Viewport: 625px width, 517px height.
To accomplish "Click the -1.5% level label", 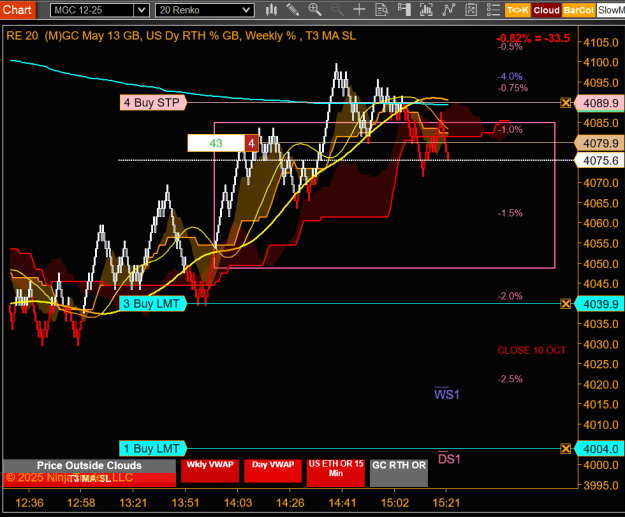I will click(x=510, y=213).
